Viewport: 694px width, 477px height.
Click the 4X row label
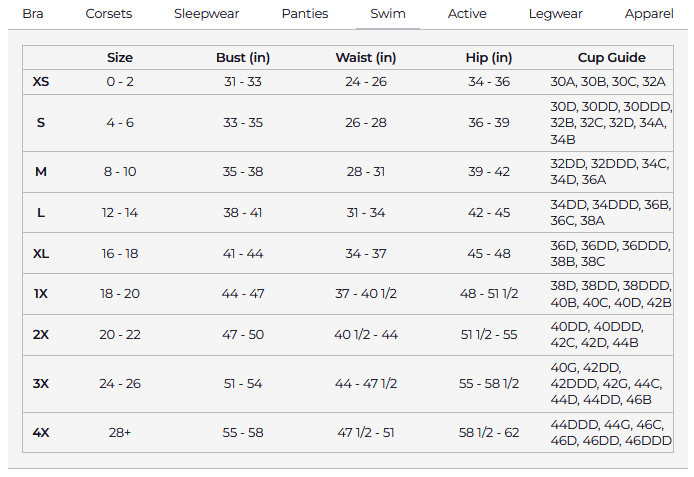(41, 432)
